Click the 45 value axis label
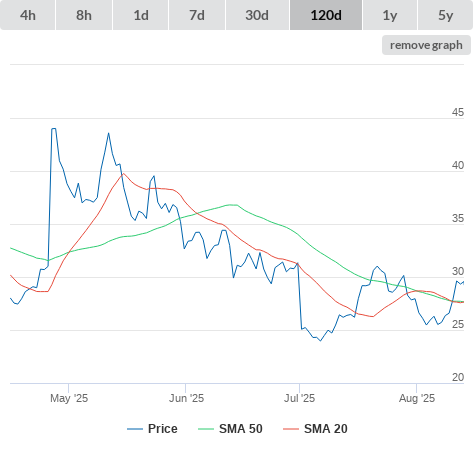The image size is (474, 455). point(458,112)
